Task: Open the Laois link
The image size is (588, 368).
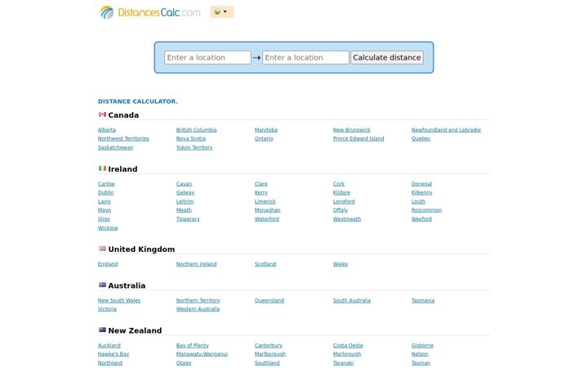Action: coord(105,202)
